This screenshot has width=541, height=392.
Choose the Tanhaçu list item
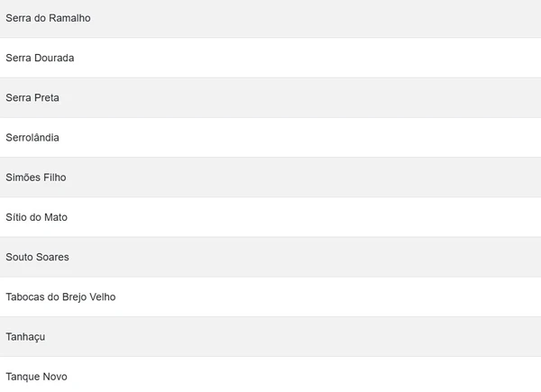25,336
